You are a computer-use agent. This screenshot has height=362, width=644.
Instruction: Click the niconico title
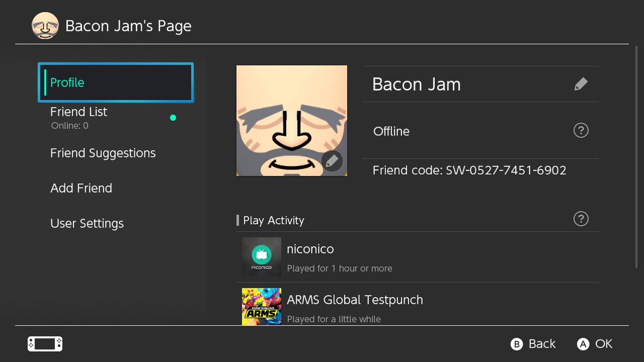[x=310, y=249]
